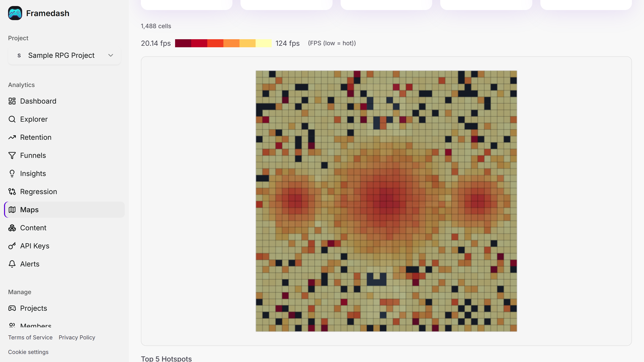Screen dimensions: 644x362
Task: Click the Maps folded-map icon
Action: (x=12, y=210)
